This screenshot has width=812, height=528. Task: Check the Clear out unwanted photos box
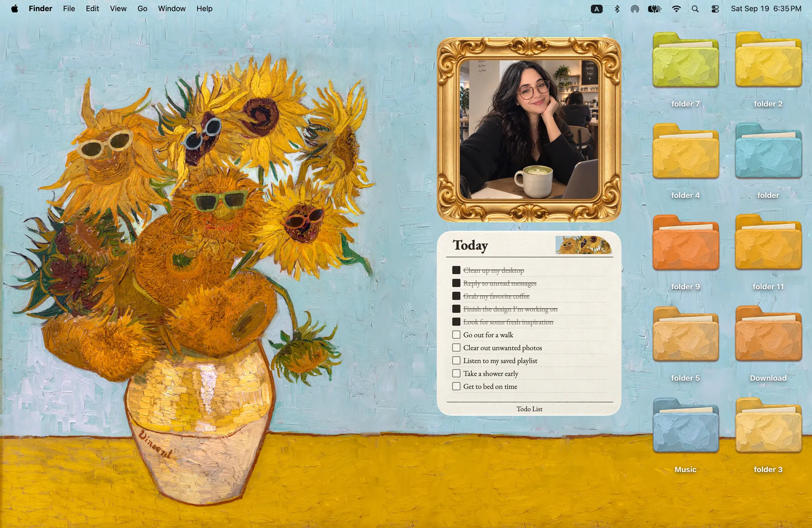pos(456,348)
